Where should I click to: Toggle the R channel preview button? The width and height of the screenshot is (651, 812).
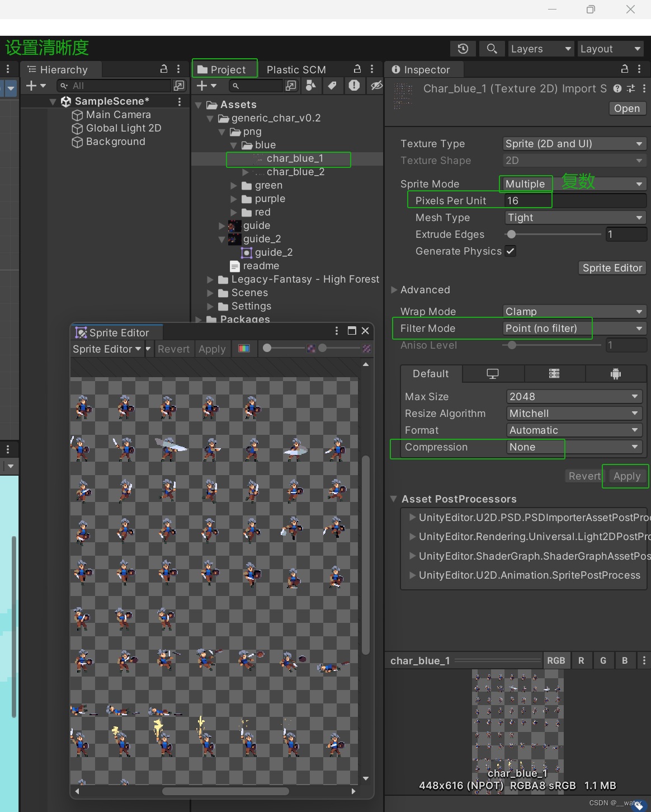point(581,660)
